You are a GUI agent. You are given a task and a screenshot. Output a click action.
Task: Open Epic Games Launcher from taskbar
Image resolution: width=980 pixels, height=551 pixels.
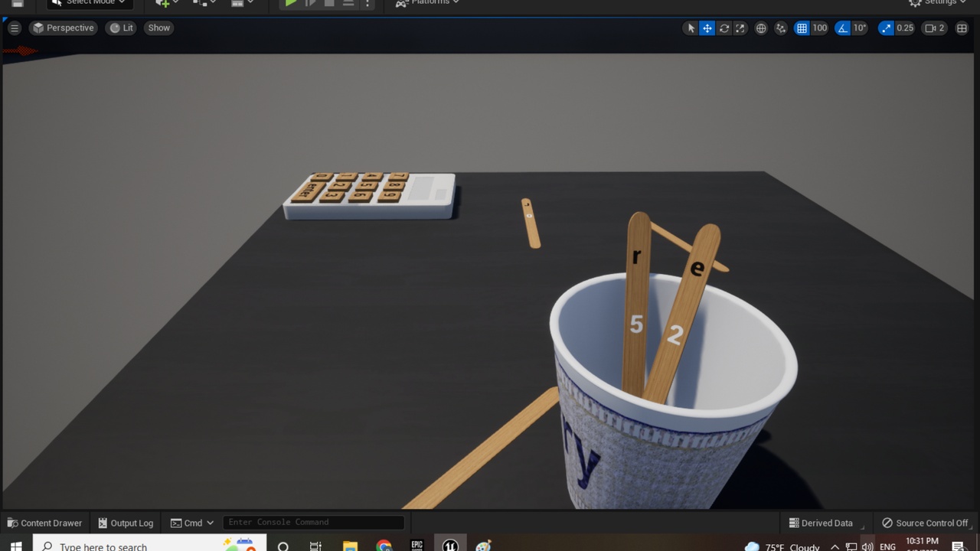[417, 546]
